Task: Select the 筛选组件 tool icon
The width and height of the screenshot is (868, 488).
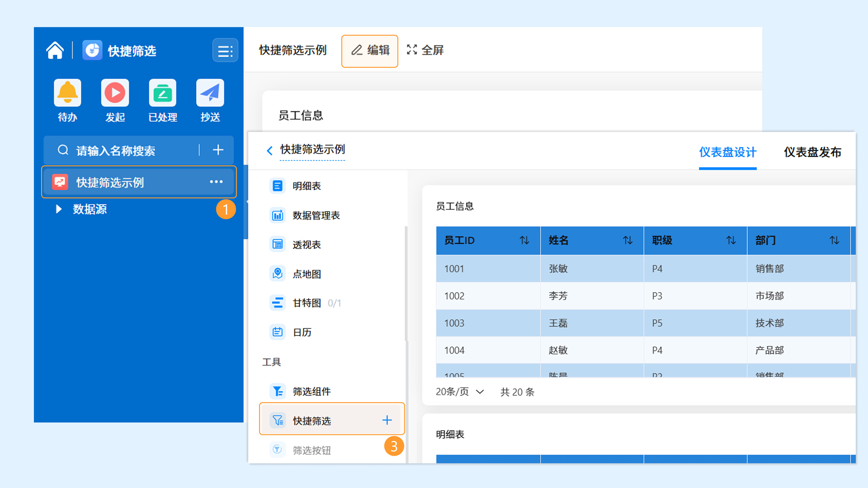Action: point(277,391)
